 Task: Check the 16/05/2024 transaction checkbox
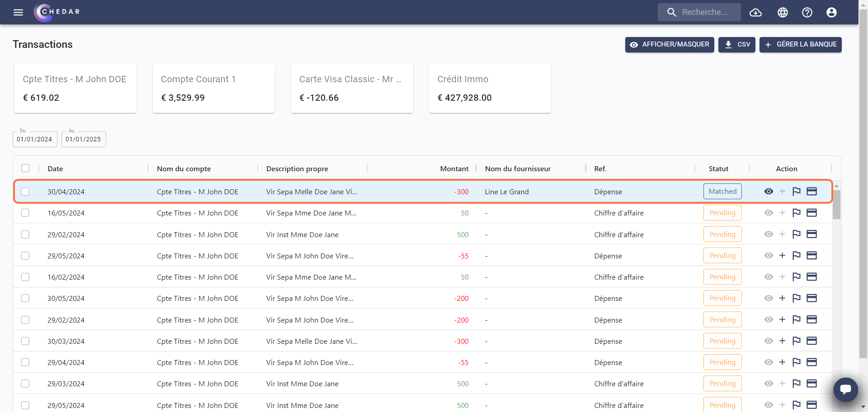click(x=25, y=213)
